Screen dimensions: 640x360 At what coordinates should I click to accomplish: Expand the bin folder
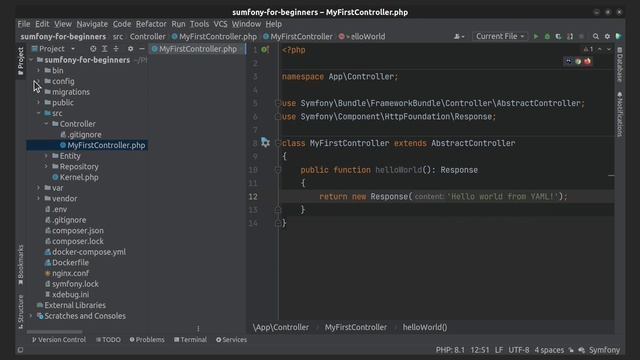(x=39, y=71)
